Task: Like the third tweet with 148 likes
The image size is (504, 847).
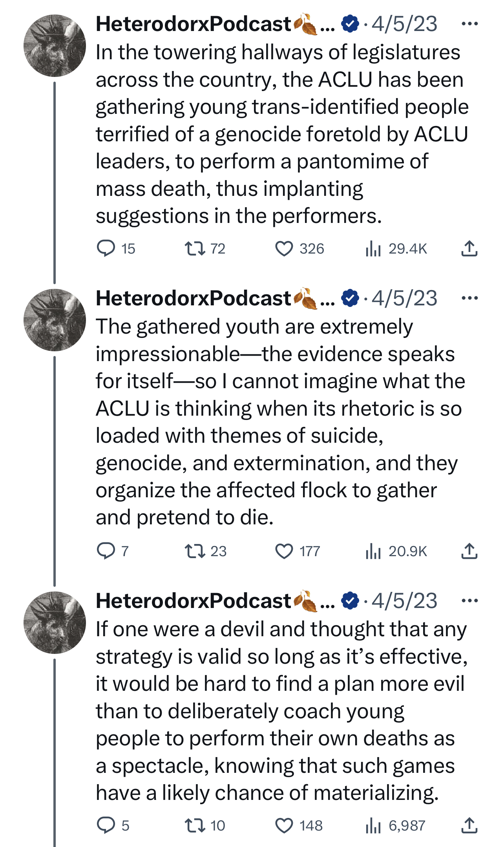Action: 284,825
